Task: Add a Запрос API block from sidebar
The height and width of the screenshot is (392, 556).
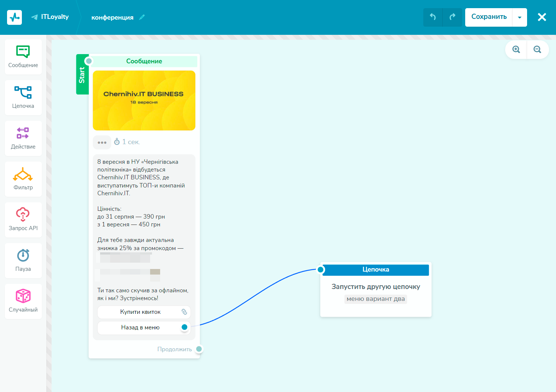Action: (x=23, y=220)
